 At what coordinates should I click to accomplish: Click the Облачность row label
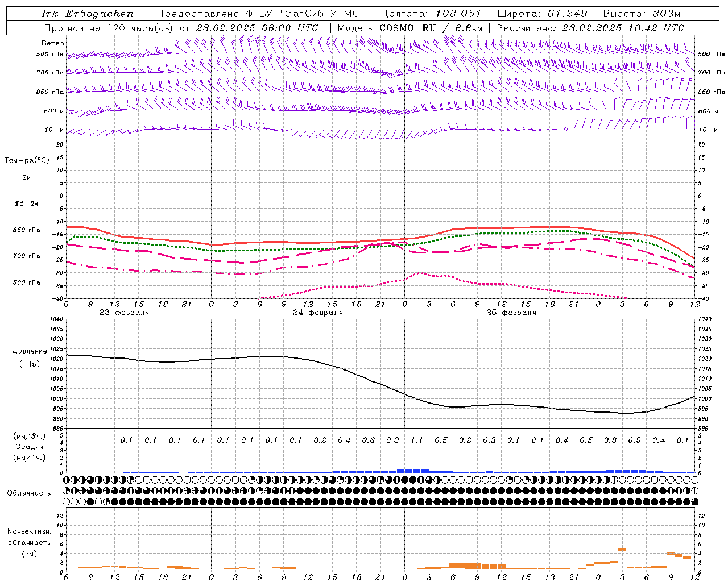[x=29, y=493]
